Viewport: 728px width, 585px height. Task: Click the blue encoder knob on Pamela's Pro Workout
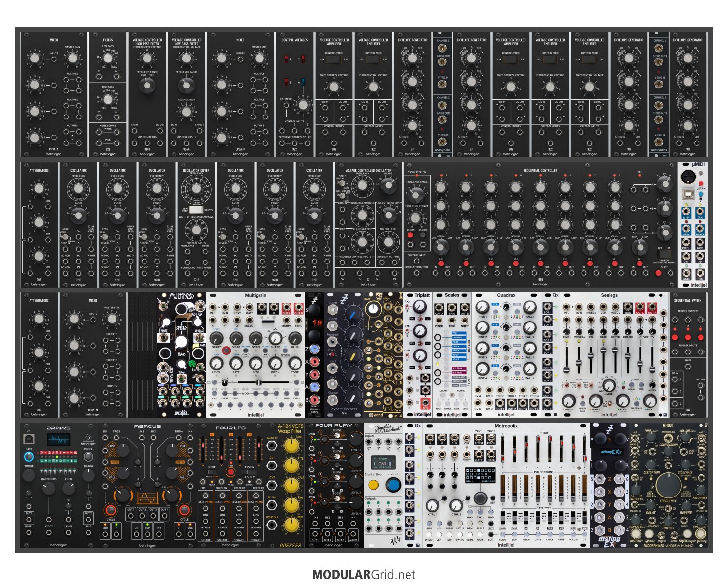click(x=393, y=485)
